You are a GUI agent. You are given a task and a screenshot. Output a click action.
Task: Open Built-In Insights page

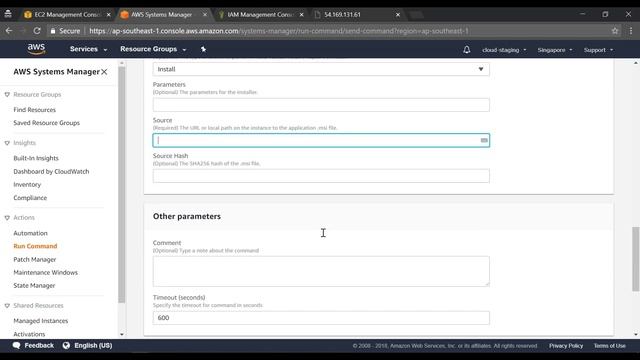[x=36, y=158]
